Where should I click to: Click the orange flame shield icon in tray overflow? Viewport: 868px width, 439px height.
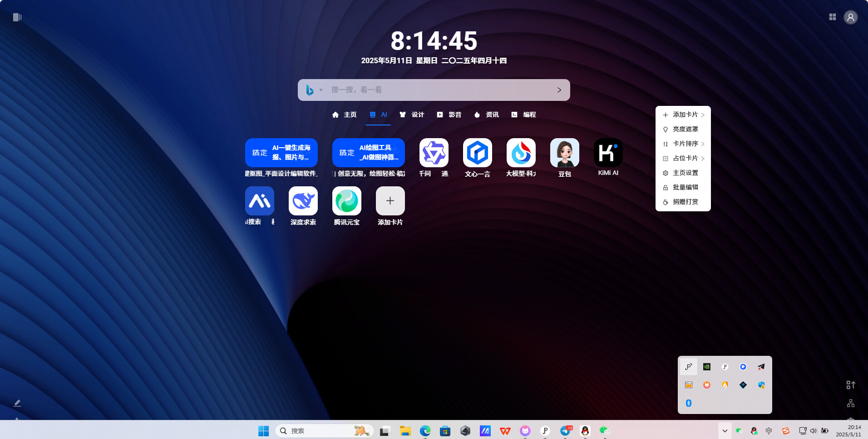(725, 385)
